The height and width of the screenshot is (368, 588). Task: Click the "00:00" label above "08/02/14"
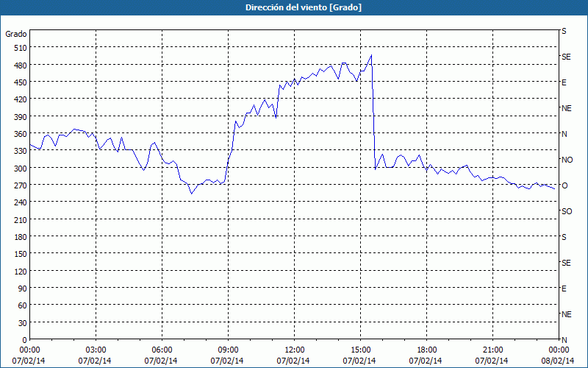coord(559,350)
